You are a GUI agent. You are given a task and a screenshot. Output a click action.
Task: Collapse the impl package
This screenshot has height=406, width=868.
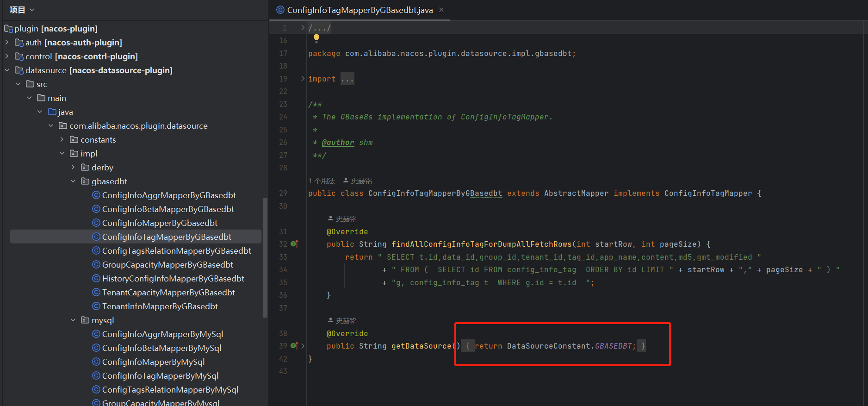(x=62, y=154)
